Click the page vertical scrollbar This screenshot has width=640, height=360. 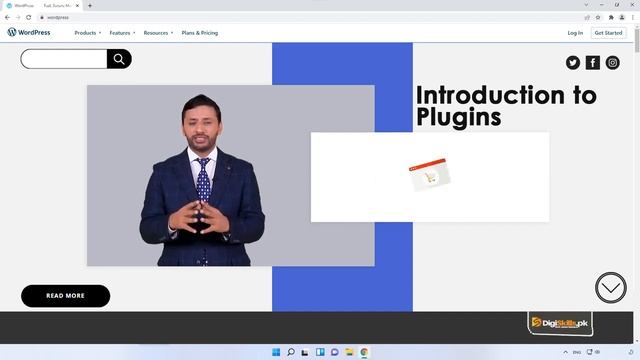637,184
